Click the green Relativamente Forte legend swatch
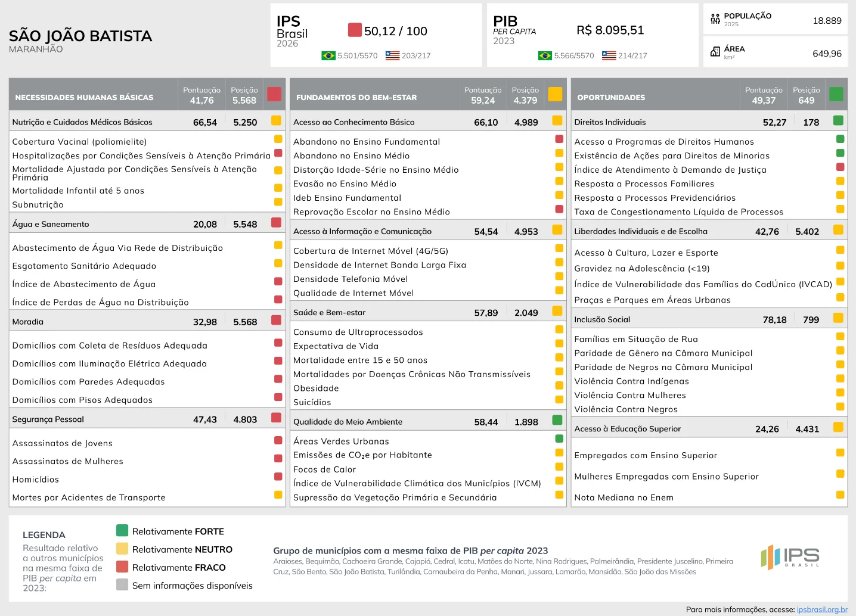The height and width of the screenshot is (616, 856). coord(122,530)
